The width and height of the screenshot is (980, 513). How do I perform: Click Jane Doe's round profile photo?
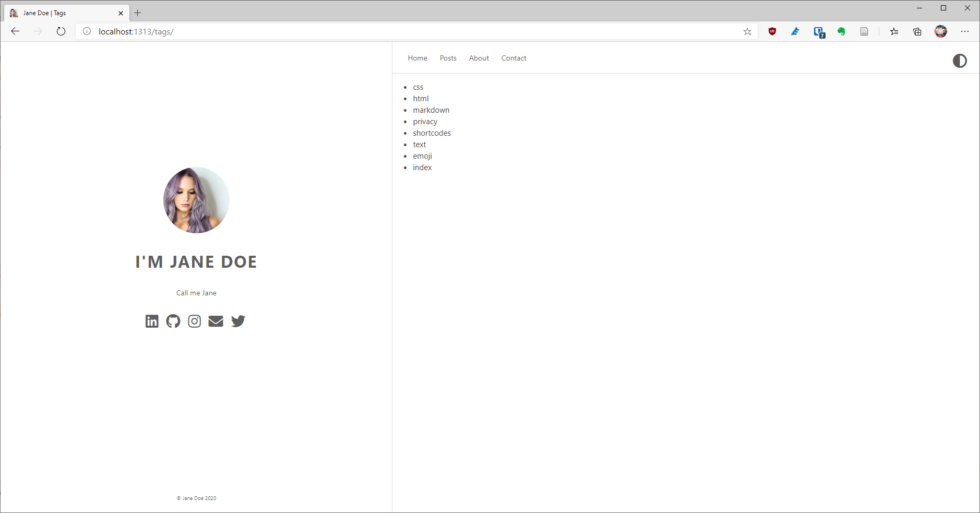(196, 200)
